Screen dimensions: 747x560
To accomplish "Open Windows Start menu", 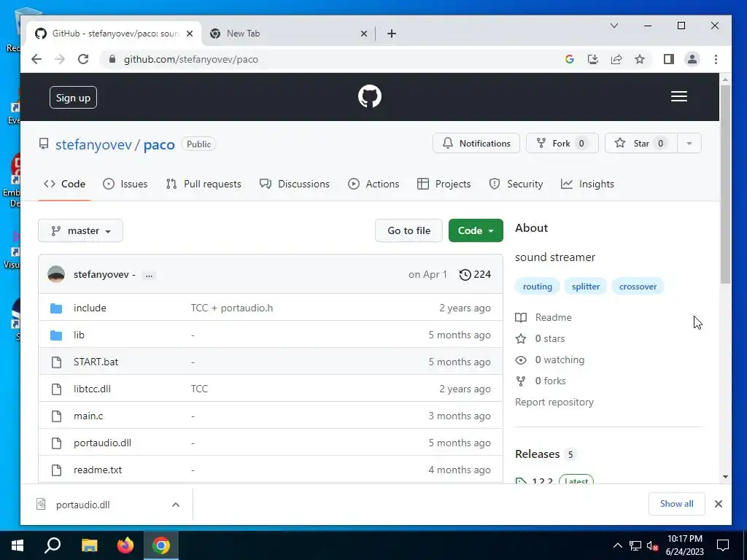I will tap(18, 545).
